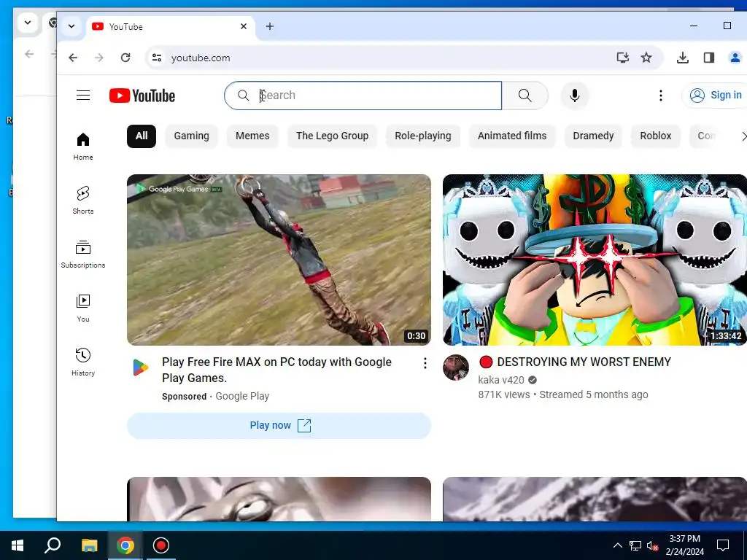Viewport: 747px width, 560px height.
Task: Click the Google Play advertiser logo
Action: click(141, 367)
